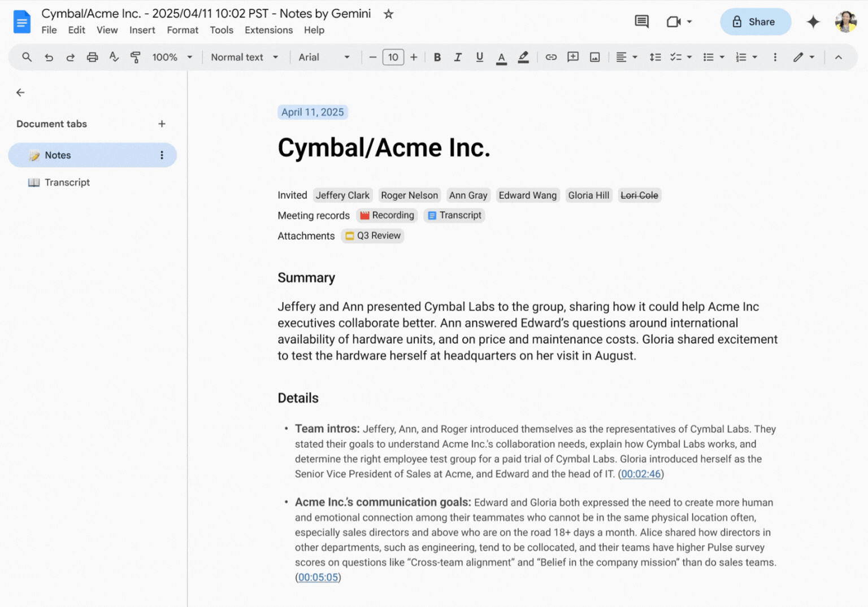This screenshot has width=868, height=607.
Task: Open the Extensions menu
Action: (268, 30)
